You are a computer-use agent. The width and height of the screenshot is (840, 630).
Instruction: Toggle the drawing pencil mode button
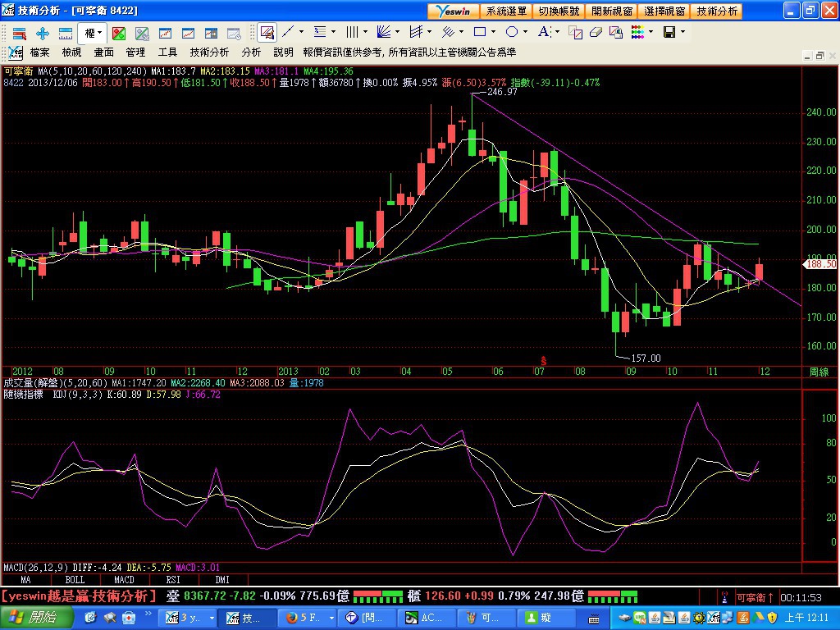267,33
